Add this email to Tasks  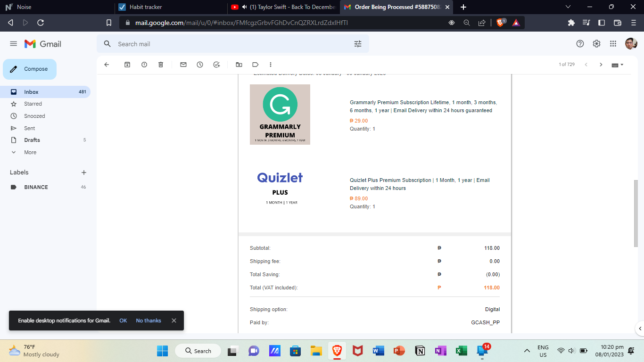(216, 65)
